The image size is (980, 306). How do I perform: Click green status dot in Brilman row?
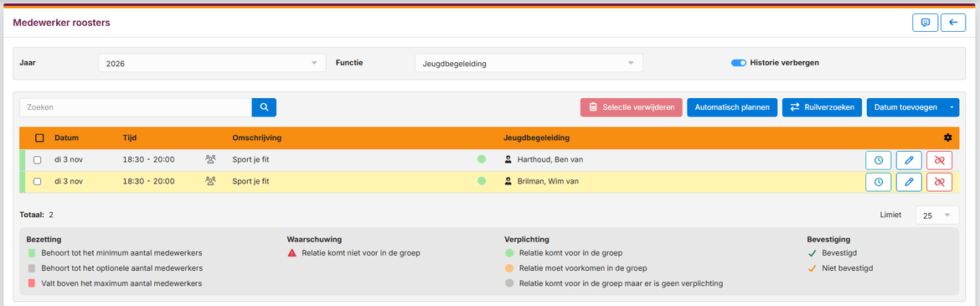(482, 181)
